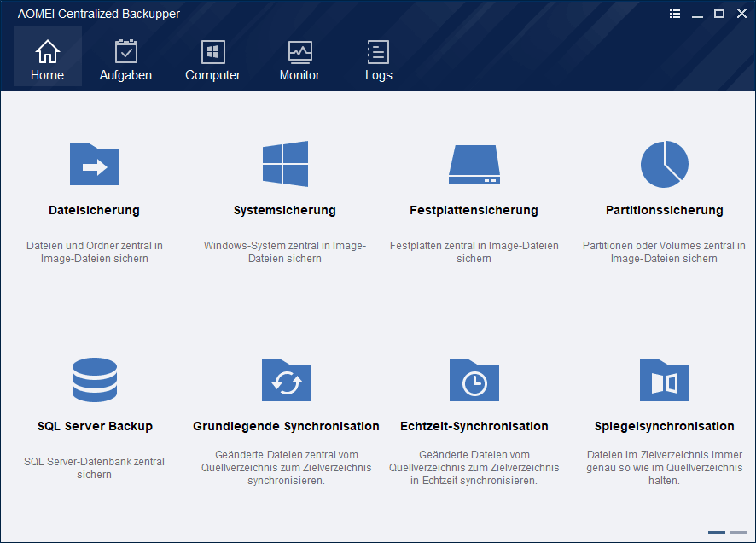756x543 pixels.
Task: Click 'Partitionen oder Volumes zentral' description
Action: point(665,252)
